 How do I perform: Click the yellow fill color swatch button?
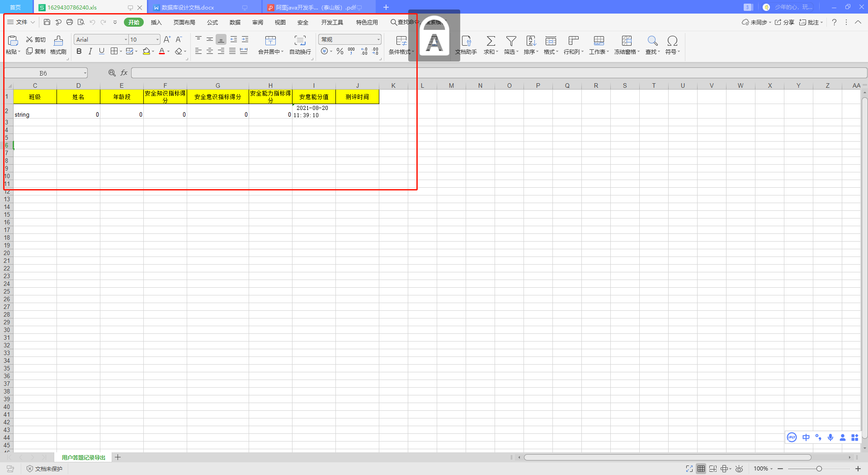coord(146,52)
